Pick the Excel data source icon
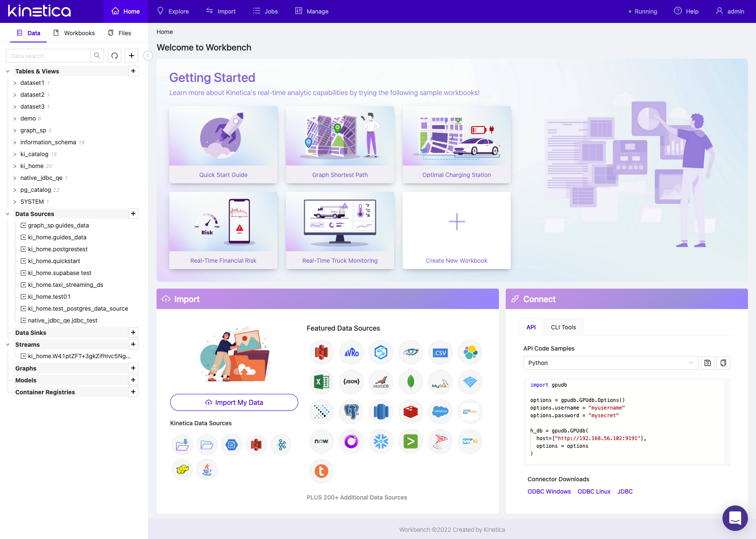The width and height of the screenshot is (756, 539). tap(322, 382)
